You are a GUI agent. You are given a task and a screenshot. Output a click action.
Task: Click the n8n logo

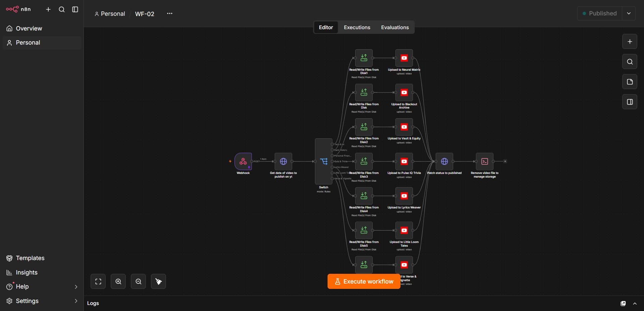pos(18,9)
